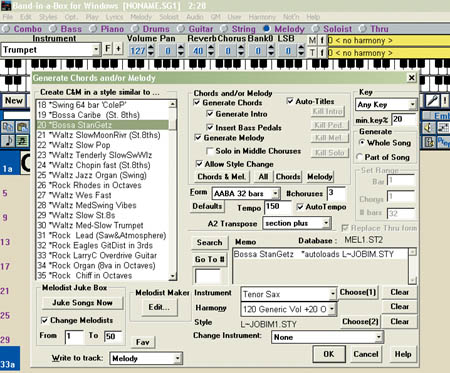
Task: Open the Harmony menu
Action: pyautogui.click(x=262, y=17)
